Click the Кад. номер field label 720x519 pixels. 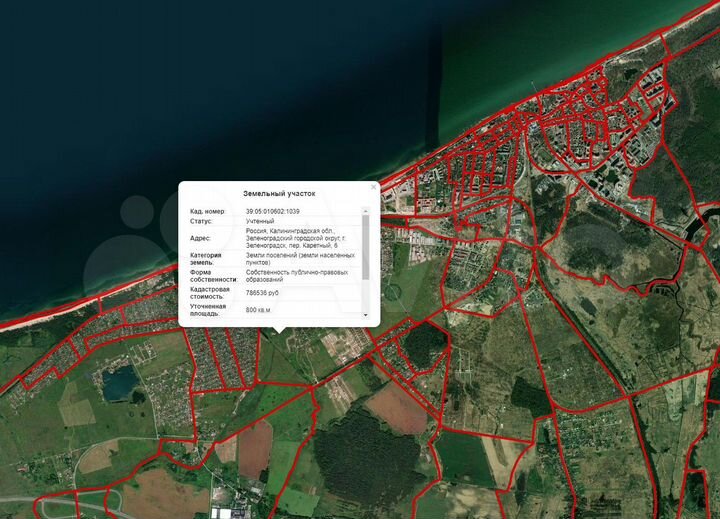point(208,211)
